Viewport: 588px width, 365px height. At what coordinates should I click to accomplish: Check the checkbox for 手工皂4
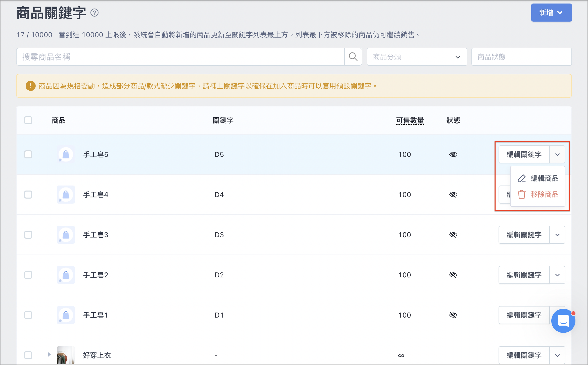[x=28, y=195]
